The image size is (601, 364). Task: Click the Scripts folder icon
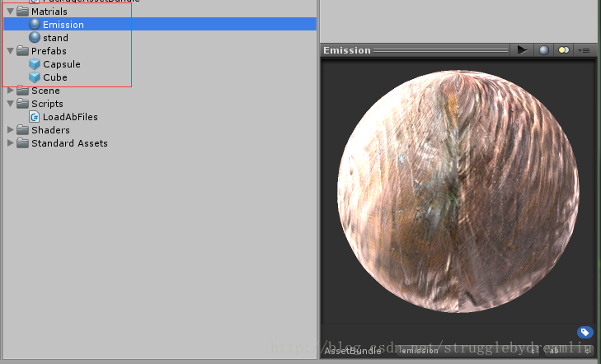22,103
